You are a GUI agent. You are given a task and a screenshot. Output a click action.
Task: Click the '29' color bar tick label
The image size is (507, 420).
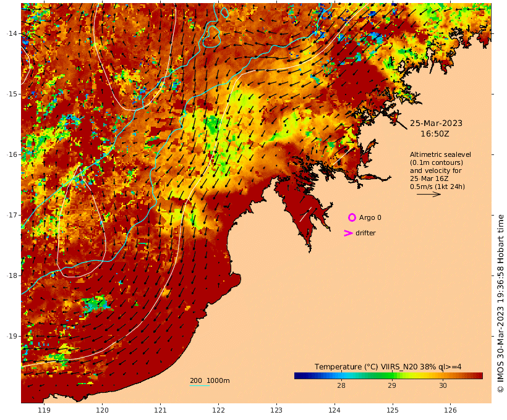391,385
